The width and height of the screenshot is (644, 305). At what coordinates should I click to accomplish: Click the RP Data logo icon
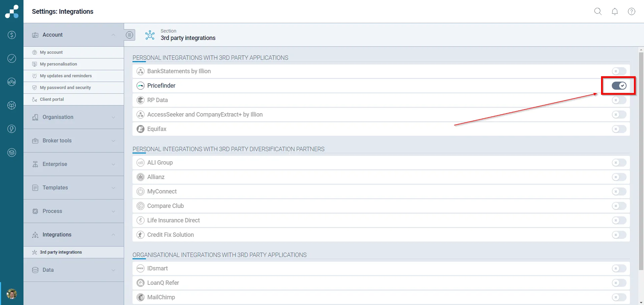coord(141,100)
